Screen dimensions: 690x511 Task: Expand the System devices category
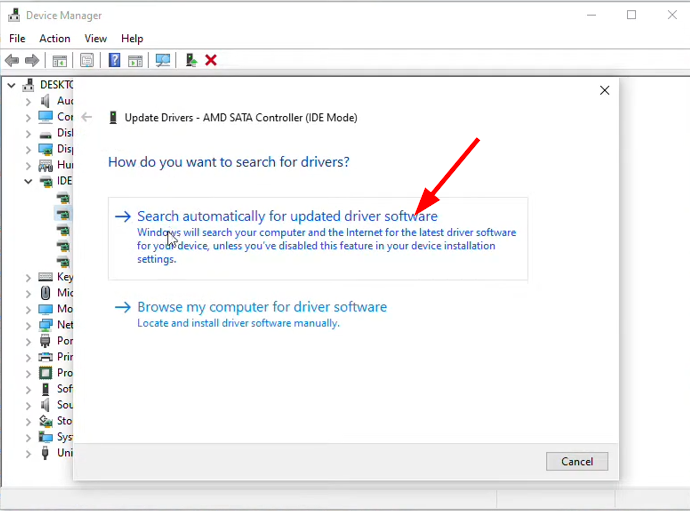click(x=28, y=437)
